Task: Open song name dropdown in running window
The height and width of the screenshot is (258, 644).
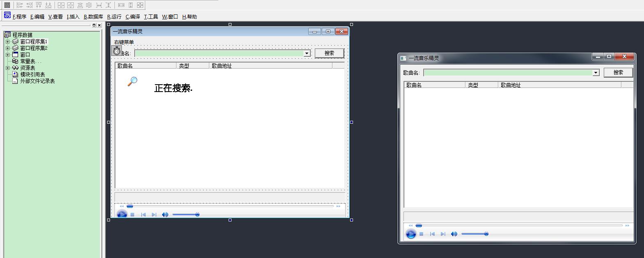Action: click(x=596, y=73)
